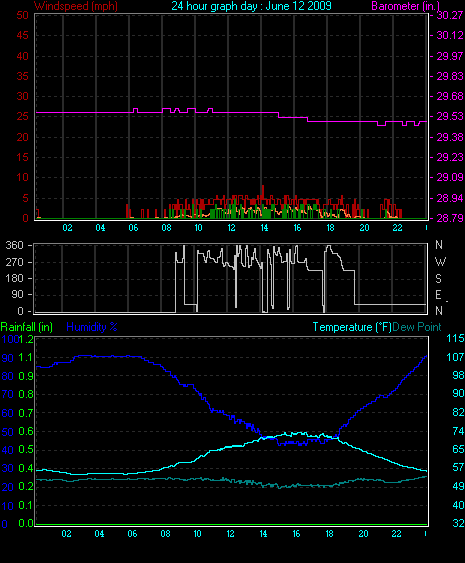Viewport: 465px width, 563px height.
Task: Click blue humidity axis value 60
Action: (8, 413)
